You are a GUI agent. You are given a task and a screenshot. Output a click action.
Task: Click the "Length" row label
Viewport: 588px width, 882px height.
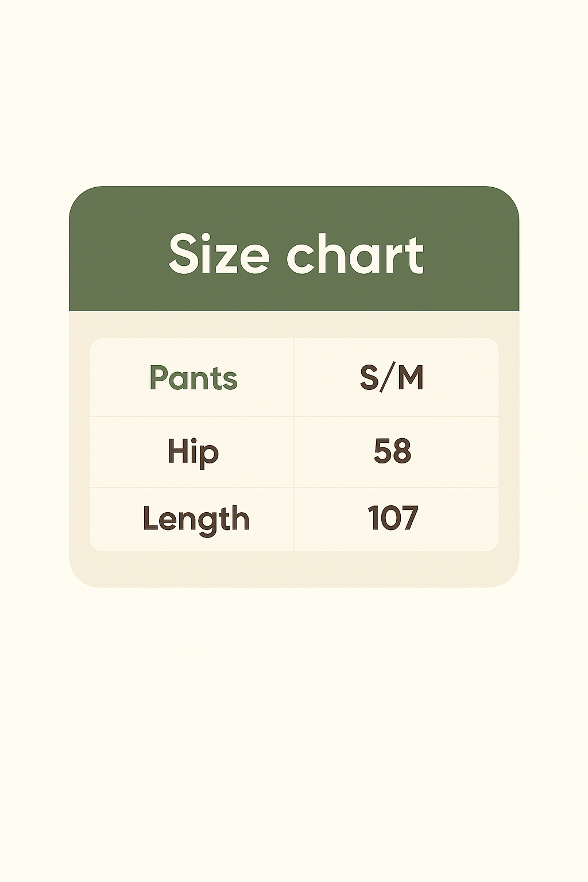tap(196, 520)
